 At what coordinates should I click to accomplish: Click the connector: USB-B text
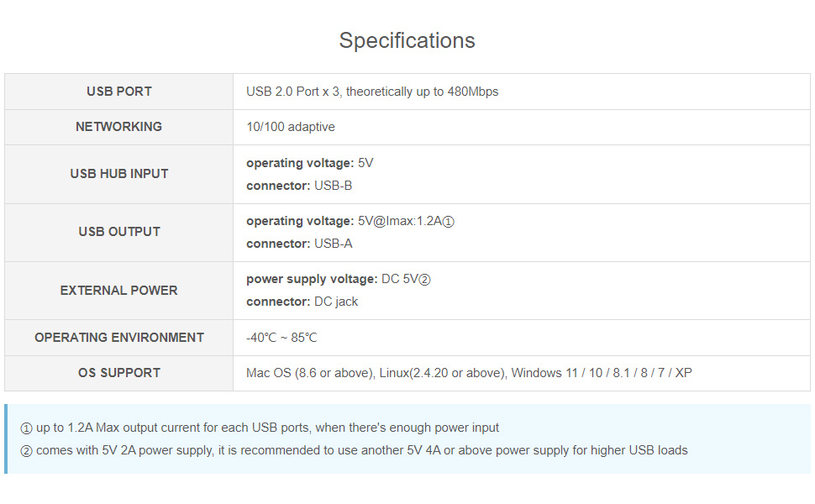tap(299, 186)
